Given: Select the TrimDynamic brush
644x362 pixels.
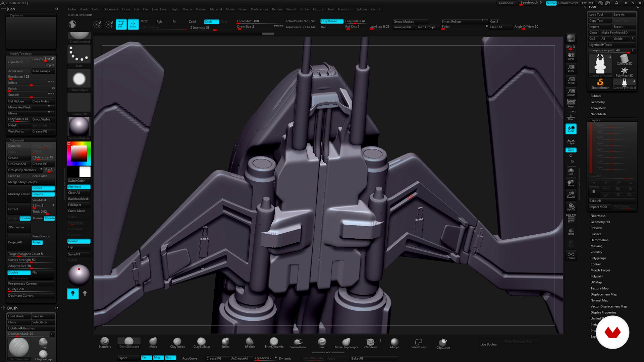Looking at the screenshot, I should tap(274, 343).
